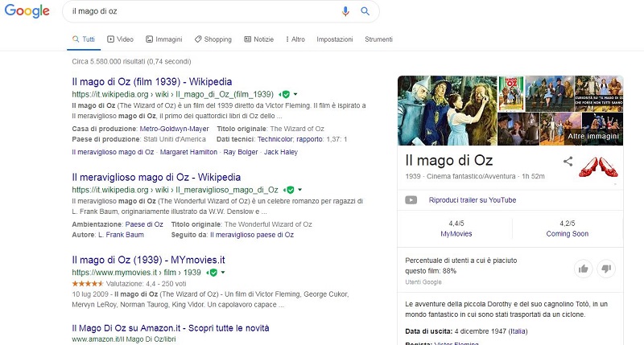Switch to the Notizie tab
The height and width of the screenshot is (345, 644).
coord(258,39)
